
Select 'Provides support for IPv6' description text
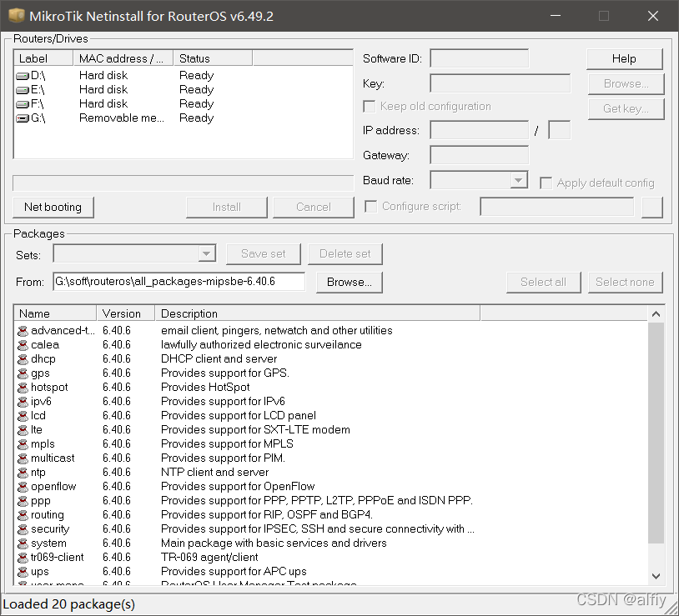click(x=223, y=402)
